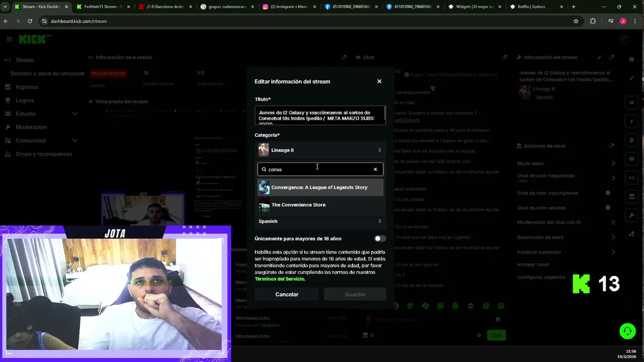Expand Restricción de edad chevron
Screen dimensions: 644x362
pyautogui.click(x=613, y=237)
